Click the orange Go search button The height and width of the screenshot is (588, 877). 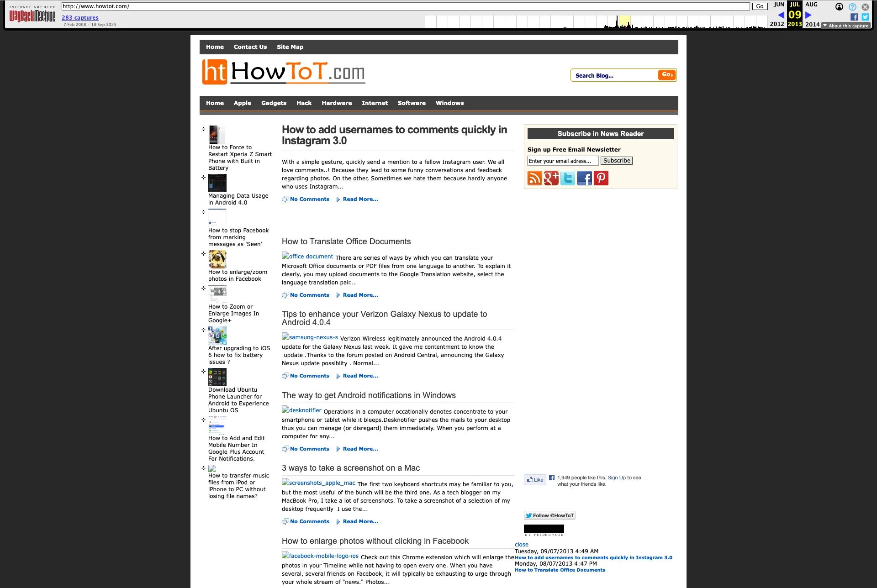(666, 75)
